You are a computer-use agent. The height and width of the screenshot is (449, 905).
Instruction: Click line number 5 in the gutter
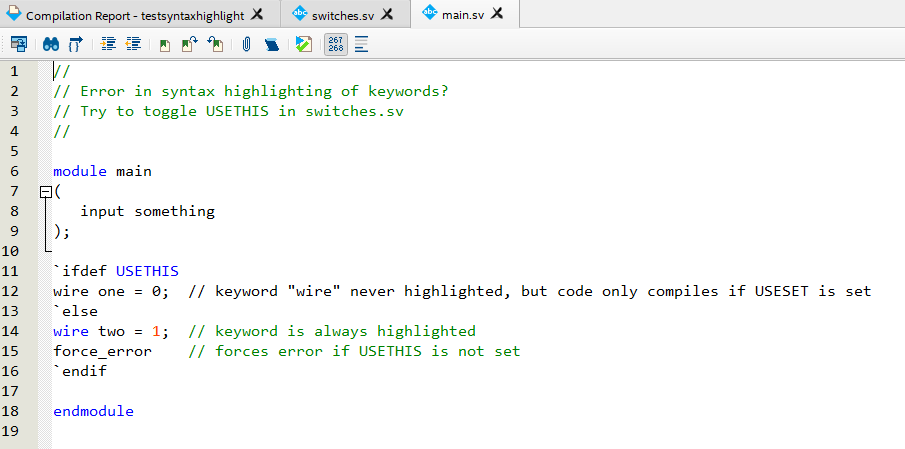tap(14, 151)
